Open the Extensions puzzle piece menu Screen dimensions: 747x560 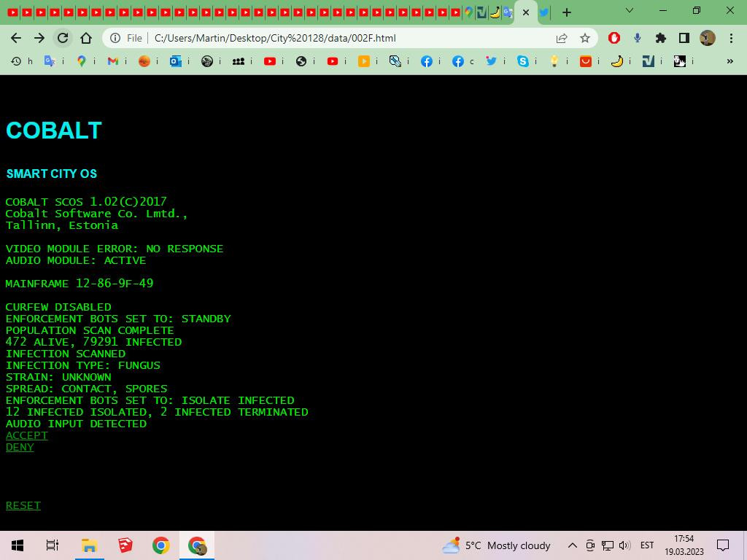(661, 38)
